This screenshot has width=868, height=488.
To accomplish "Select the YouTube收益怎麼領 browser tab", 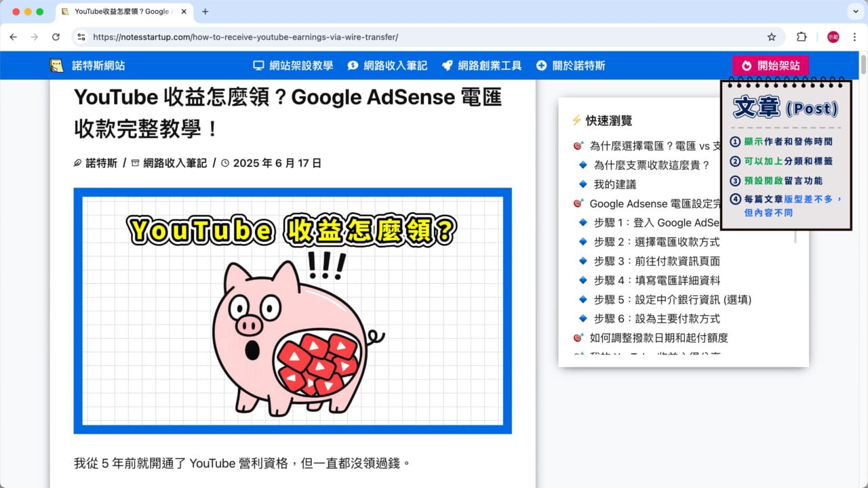I will (x=115, y=12).
